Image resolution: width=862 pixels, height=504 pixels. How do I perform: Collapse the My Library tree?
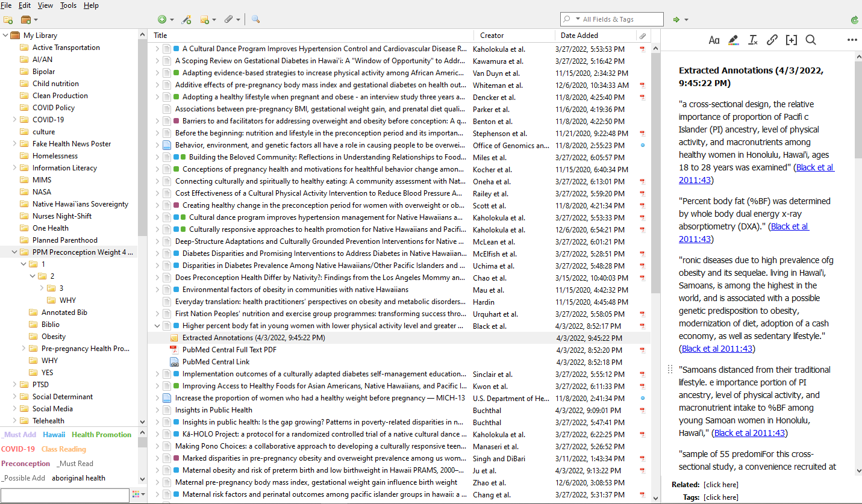pyautogui.click(x=5, y=35)
